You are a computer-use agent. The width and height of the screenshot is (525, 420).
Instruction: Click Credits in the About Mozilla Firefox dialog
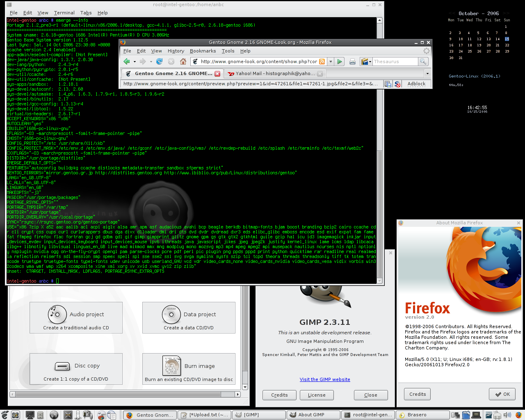tap(418, 394)
